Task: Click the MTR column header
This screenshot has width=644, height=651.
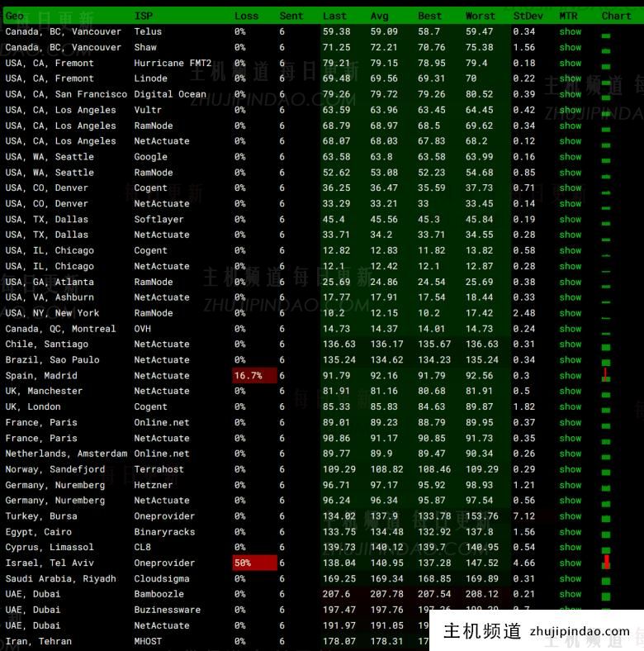Action: click(568, 17)
